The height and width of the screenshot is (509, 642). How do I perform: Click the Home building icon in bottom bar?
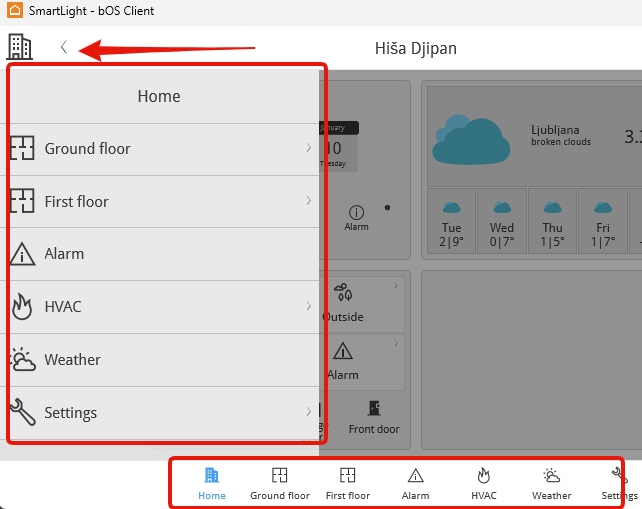tap(212, 475)
